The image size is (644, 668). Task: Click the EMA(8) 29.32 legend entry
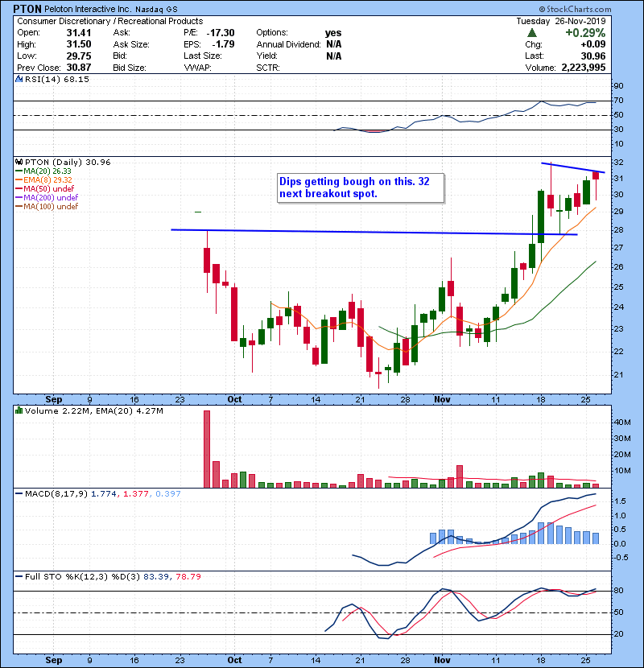(x=43, y=179)
